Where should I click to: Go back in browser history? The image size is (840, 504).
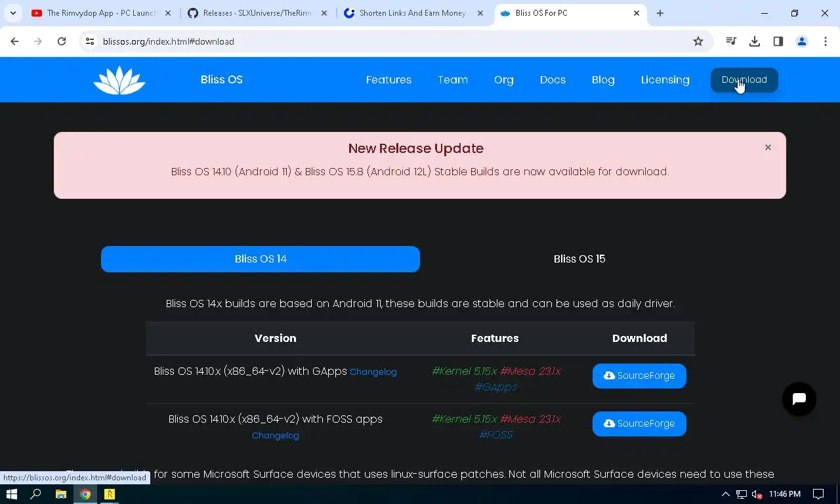pyautogui.click(x=14, y=41)
